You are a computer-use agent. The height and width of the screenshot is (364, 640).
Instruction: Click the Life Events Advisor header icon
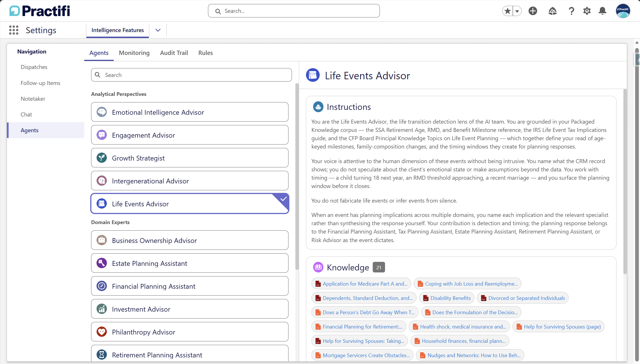coord(313,75)
